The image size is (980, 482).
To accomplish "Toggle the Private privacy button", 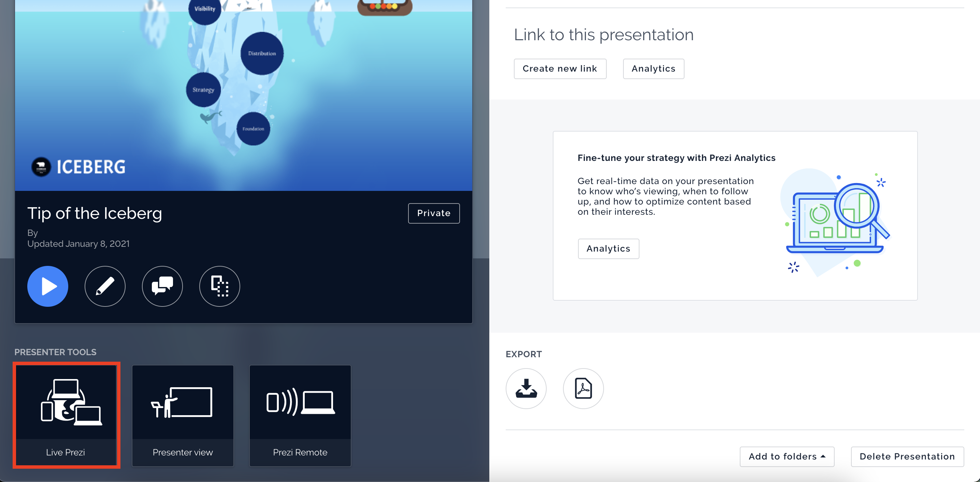I will click(x=433, y=213).
